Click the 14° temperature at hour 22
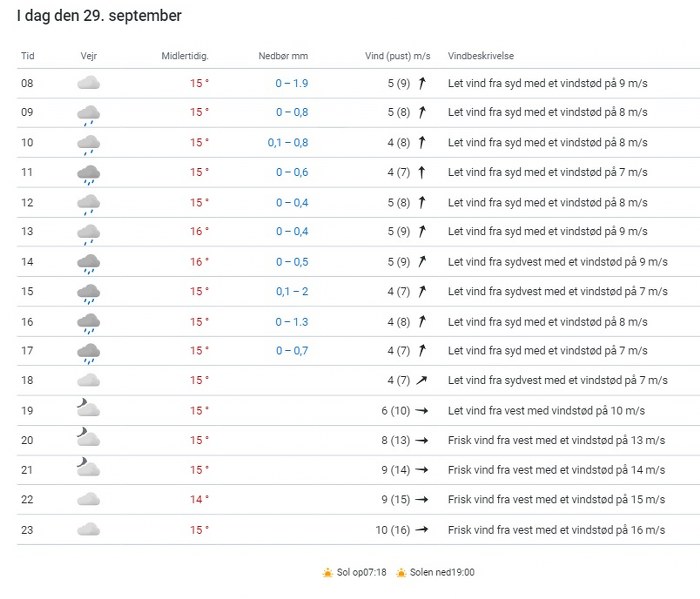700x599 pixels. [199, 499]
